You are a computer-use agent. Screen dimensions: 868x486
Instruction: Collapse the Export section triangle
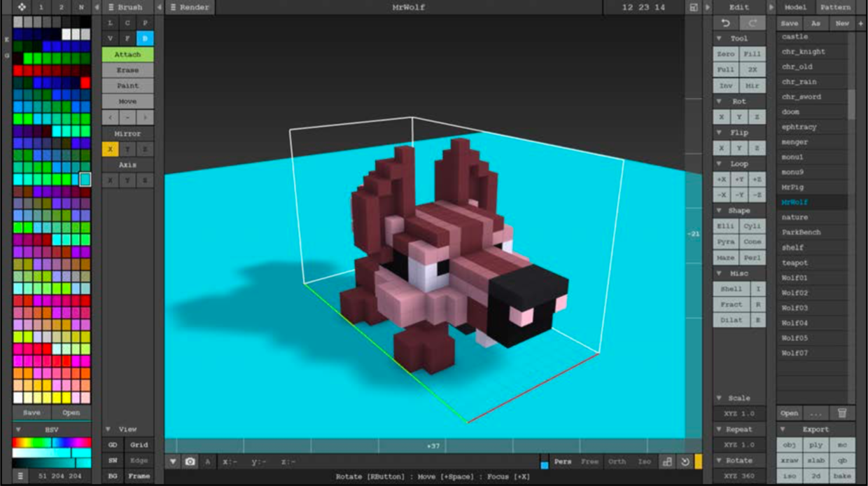783,429
